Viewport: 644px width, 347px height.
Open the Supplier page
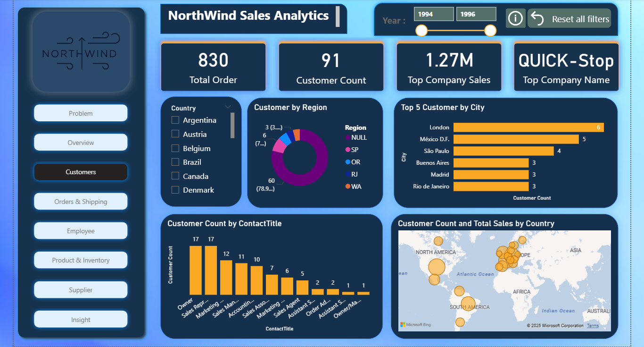click(81, 290)
